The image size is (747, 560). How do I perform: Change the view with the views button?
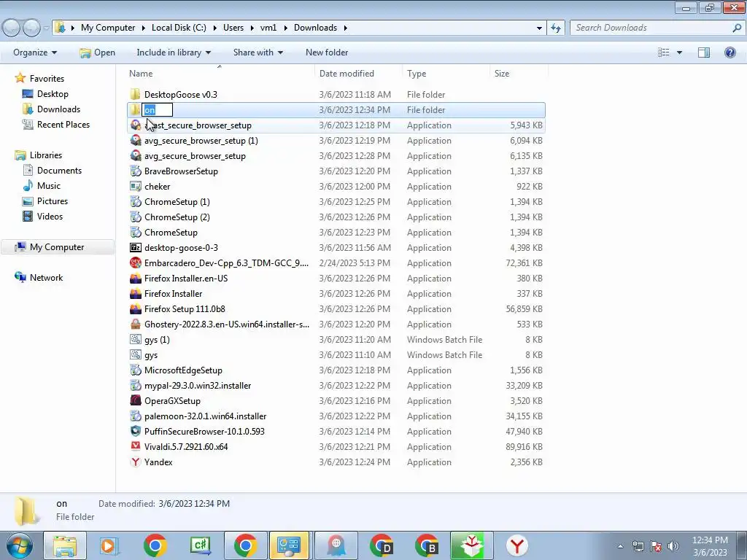click(x=664, y=52)
